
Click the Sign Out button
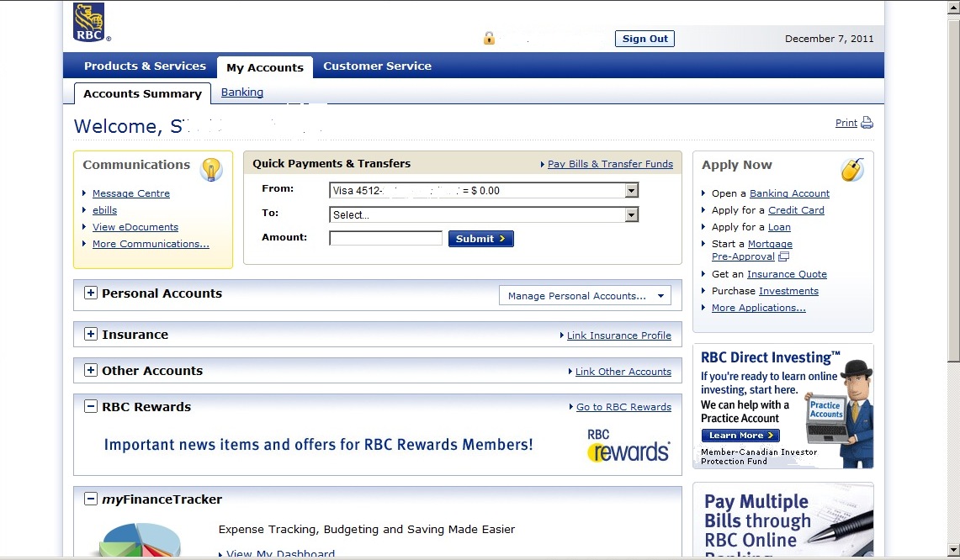pos(644,39)
